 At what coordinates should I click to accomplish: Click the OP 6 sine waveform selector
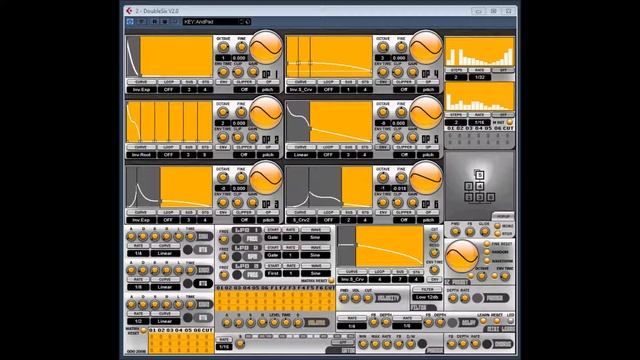(x=426, y=178)
